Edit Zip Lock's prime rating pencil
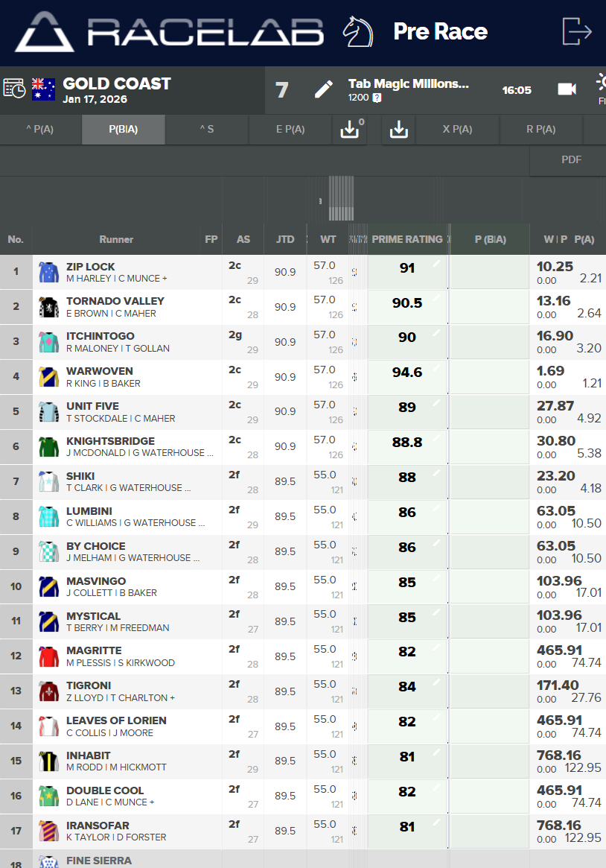The width and height of the screenshot is (606, 868). pyautogui.click(x=436, y=264)
